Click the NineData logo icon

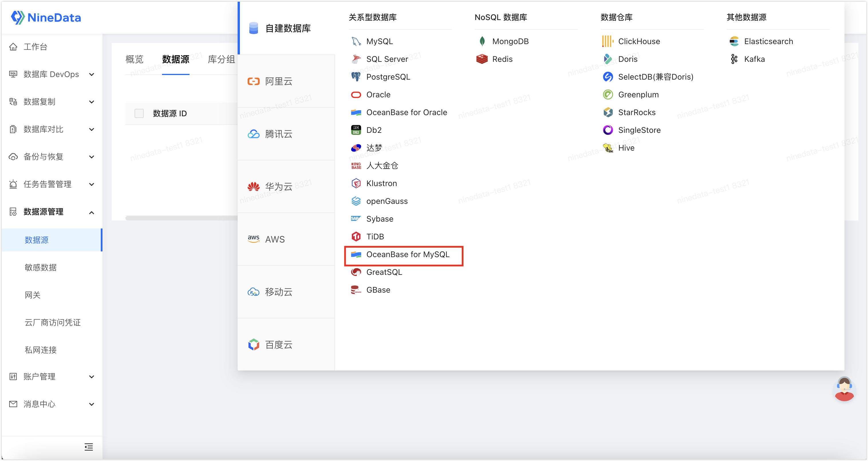[17, 17]
